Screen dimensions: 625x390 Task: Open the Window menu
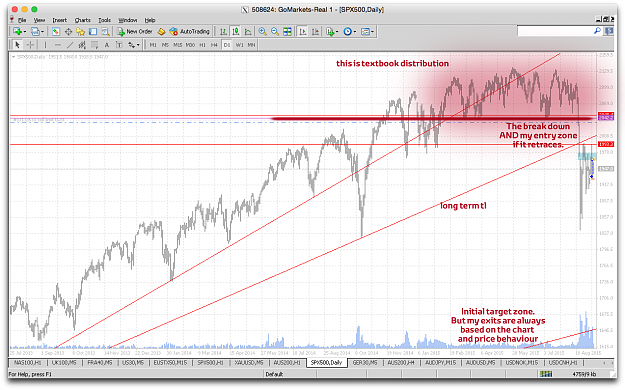128,20
